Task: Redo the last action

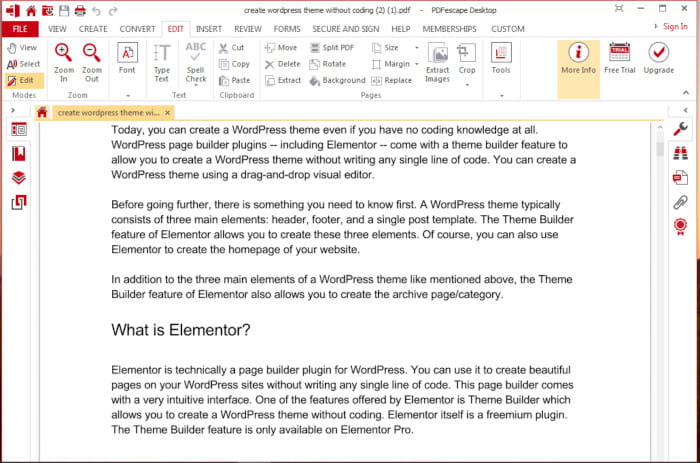Action: point(113,11)
